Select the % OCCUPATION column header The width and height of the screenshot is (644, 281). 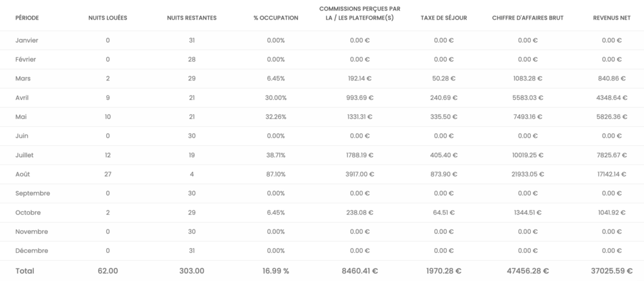(275, 18)
